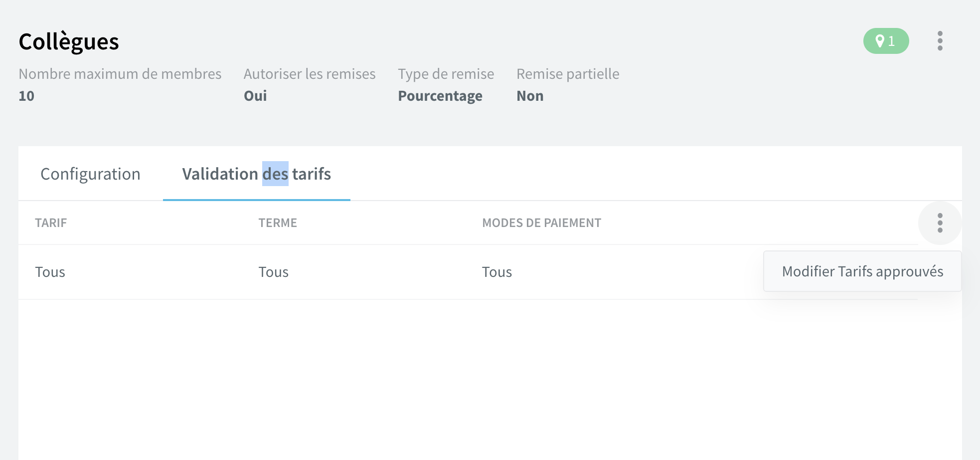The width and height of the screenshot is (980, 460).
Task: Choose Modifier Tarifs approuvés from the menu
Action: 862,271
